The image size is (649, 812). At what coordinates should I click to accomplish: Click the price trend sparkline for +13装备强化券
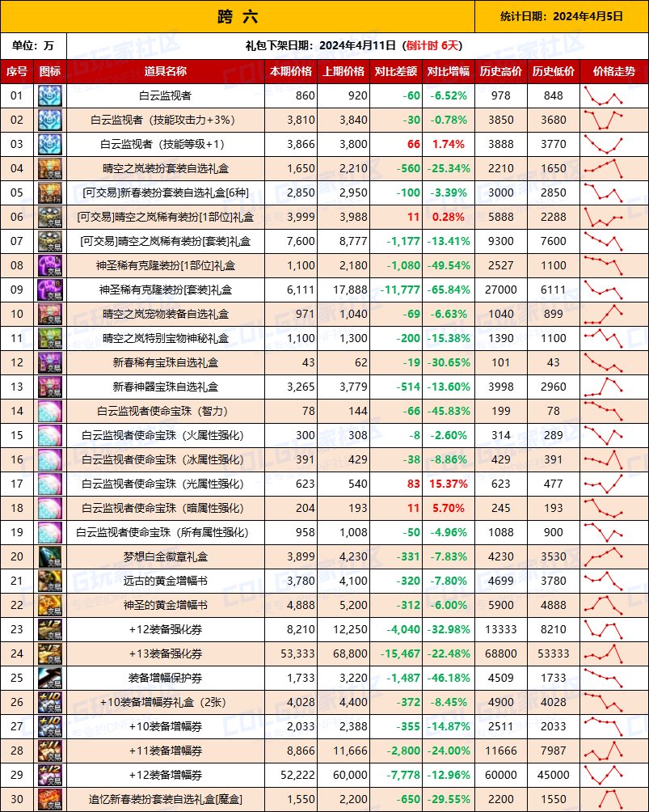point(604,653)
